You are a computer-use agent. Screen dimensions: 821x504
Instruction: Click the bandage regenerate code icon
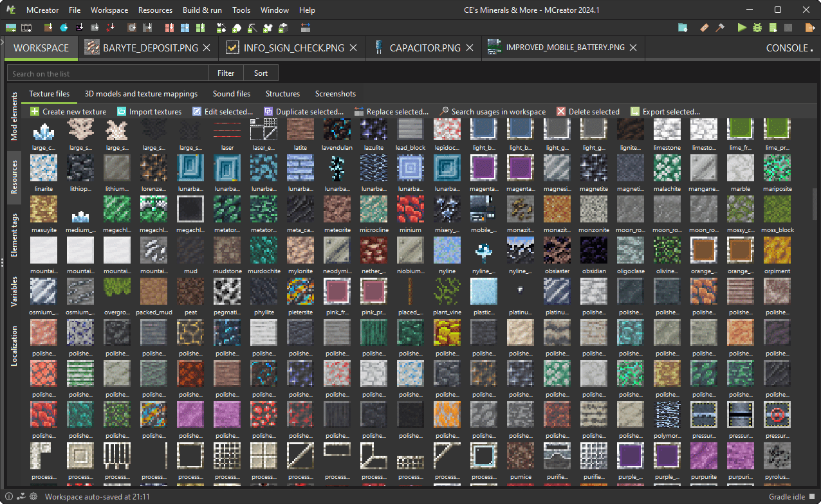705,28
